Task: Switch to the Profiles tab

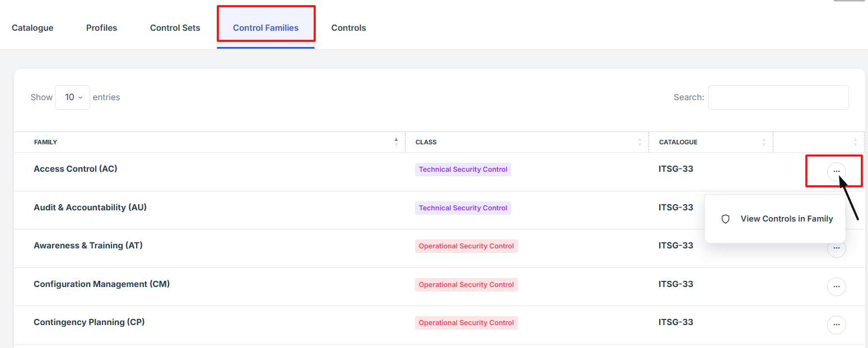Action: tap(101, 28)
